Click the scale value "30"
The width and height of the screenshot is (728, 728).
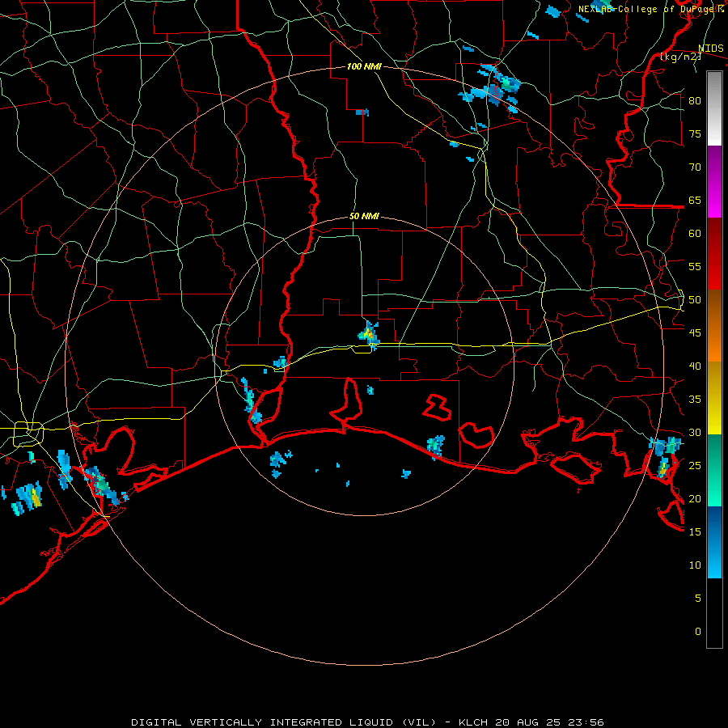pyautogui.click(x=695, y=432)
